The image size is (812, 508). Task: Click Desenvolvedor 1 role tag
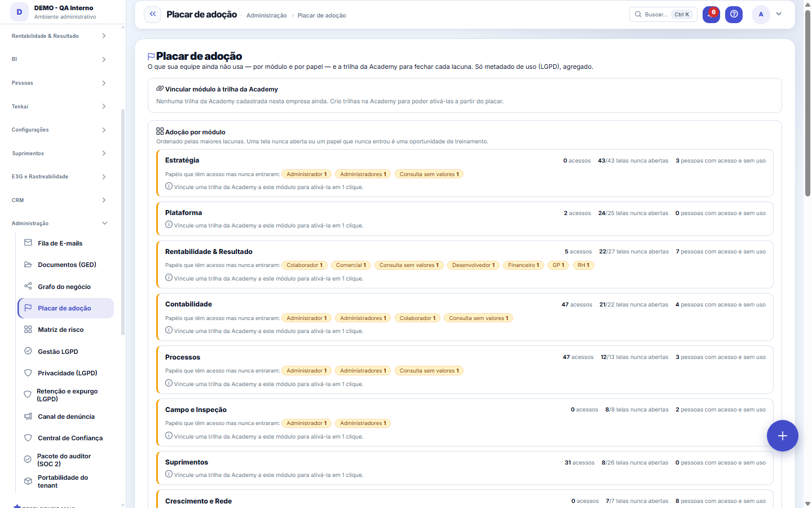point(474,265)
